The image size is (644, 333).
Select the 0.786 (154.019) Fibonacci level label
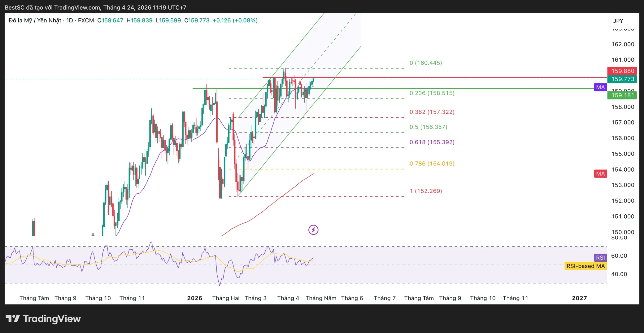(x=432, y=163)
